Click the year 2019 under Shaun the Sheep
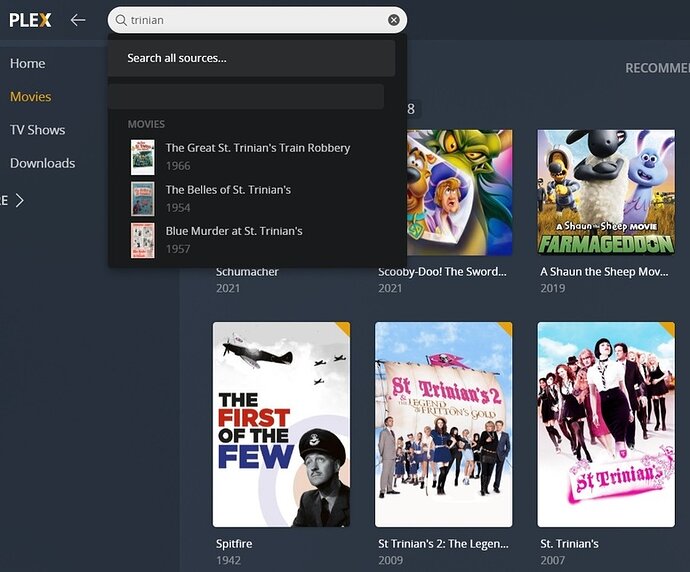The image size is (690, 572). click(553, 289)
